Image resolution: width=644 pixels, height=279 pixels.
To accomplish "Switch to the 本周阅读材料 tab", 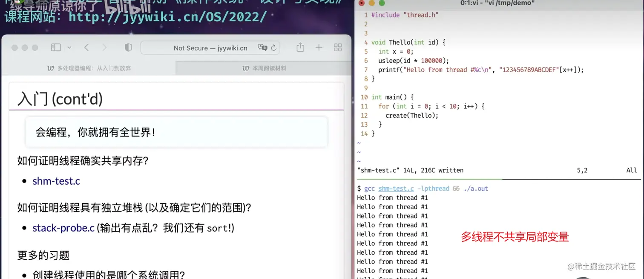I will click(x=264, y=68).
